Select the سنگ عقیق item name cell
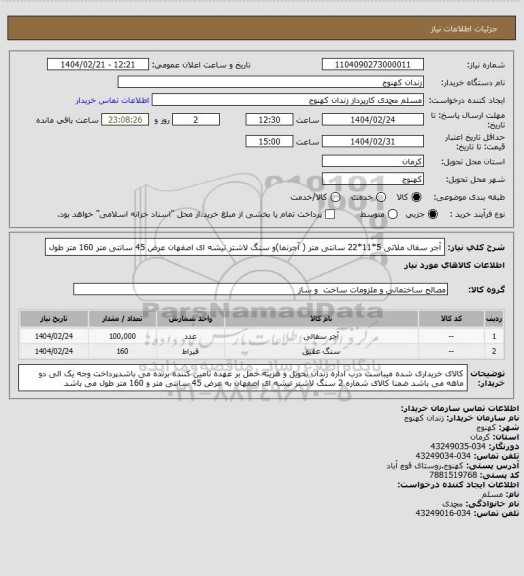This screenshot has width=524, height=576. (322, 351)
